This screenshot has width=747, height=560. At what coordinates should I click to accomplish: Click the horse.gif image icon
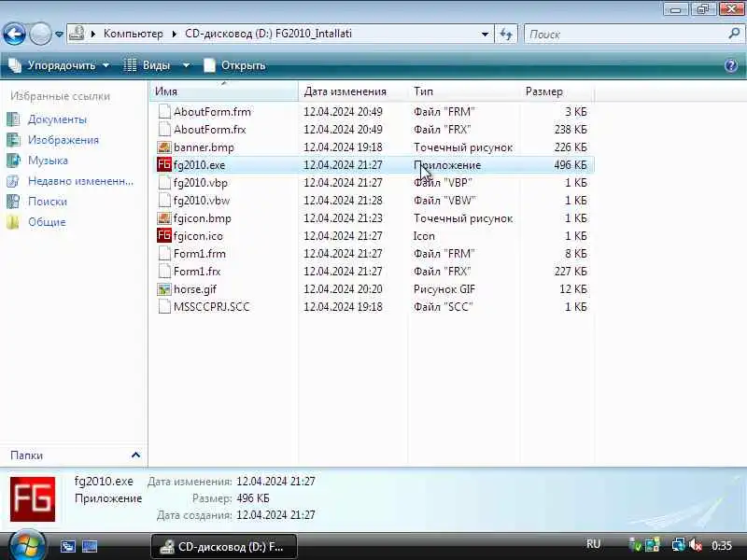coord(164,289)
